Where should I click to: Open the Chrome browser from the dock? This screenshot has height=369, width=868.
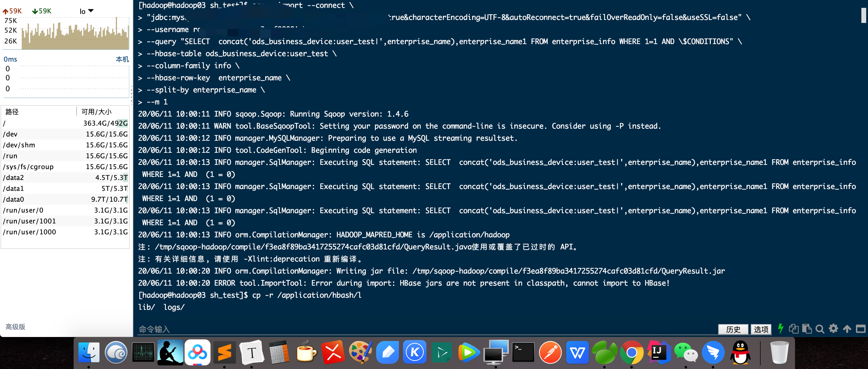coord(632,352)
